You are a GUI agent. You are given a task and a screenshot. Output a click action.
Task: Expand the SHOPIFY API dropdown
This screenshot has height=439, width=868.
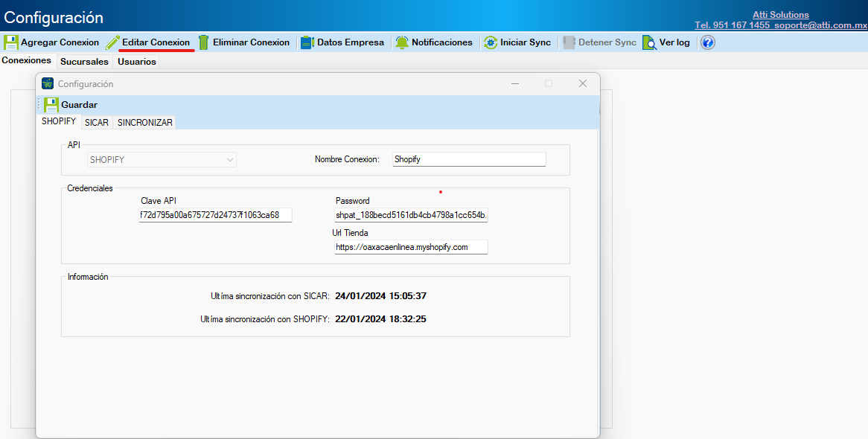230,159
